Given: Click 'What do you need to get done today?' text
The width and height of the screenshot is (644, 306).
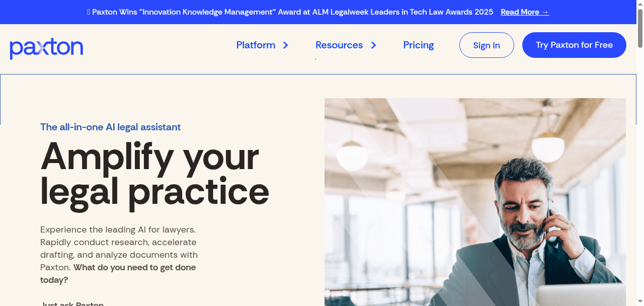Looking at the screenshot, I should (x=118, y=274).
